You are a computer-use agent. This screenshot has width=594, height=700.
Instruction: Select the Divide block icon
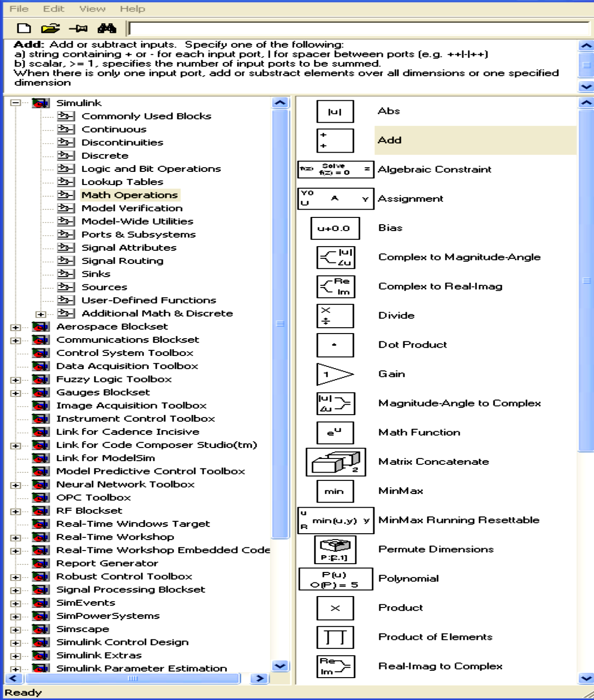(x=335, y=316)
